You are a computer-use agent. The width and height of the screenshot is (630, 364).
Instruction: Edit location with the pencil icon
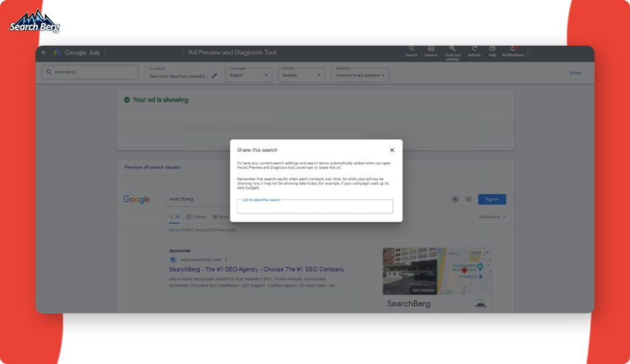click(x=214, y=76)
